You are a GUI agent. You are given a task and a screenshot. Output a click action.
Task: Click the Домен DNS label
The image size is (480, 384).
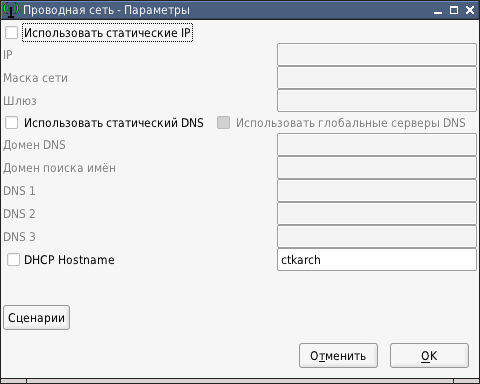click(34, 145)
